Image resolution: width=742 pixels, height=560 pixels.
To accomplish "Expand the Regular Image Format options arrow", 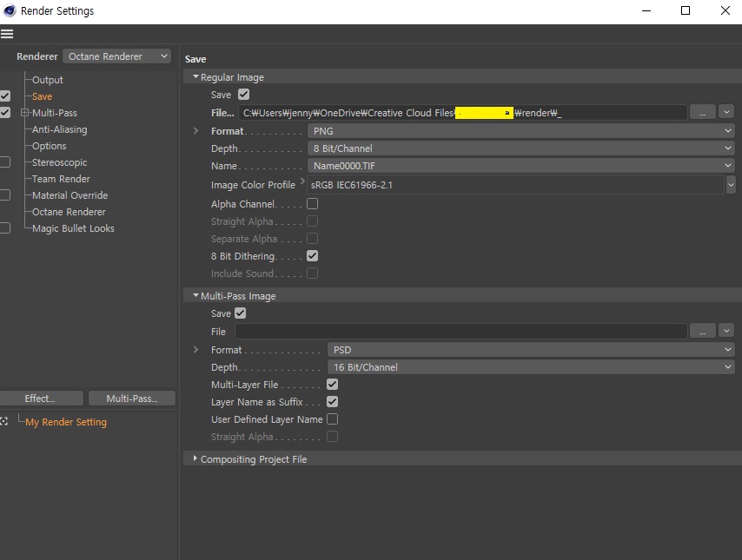I will [195, 130].
